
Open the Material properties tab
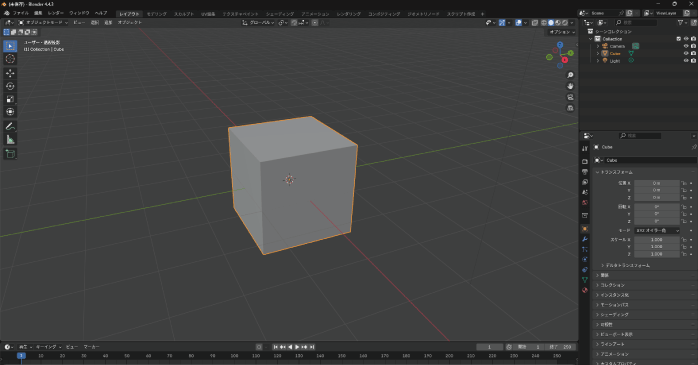click(585, 290)
